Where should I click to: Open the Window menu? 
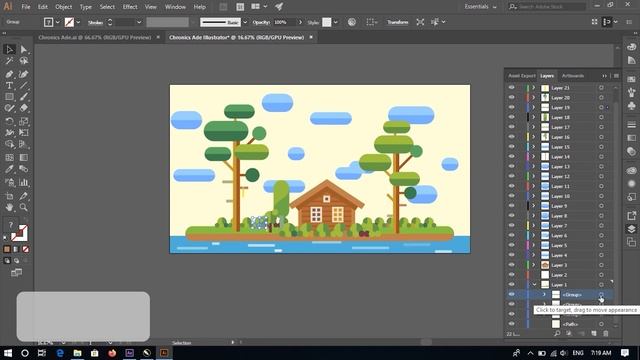(x=176, y=7)
